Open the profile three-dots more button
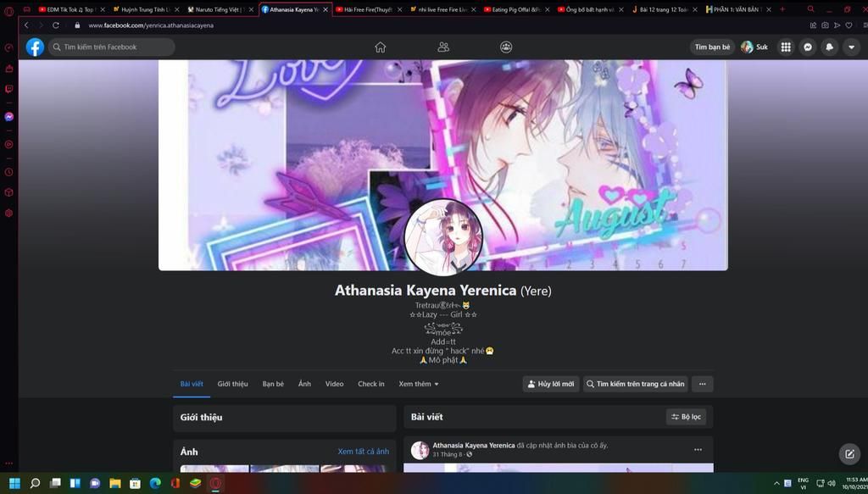 [x=703, y=384]
